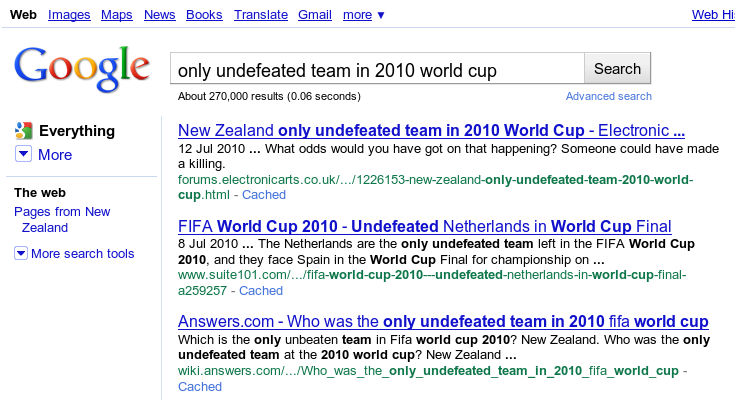Open Translate from the top bar
Viewport: 735px width, 400px height.
point(261,15)
